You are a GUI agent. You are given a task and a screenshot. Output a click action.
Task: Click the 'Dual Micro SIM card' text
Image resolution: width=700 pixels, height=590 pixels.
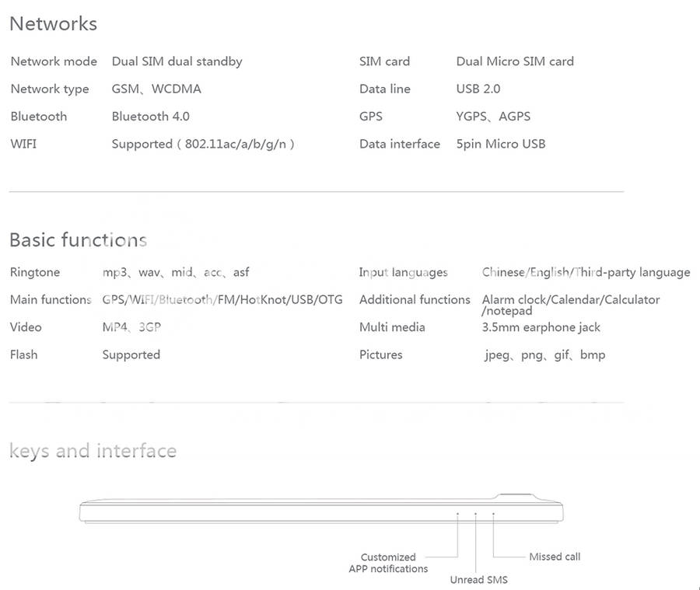515,61
